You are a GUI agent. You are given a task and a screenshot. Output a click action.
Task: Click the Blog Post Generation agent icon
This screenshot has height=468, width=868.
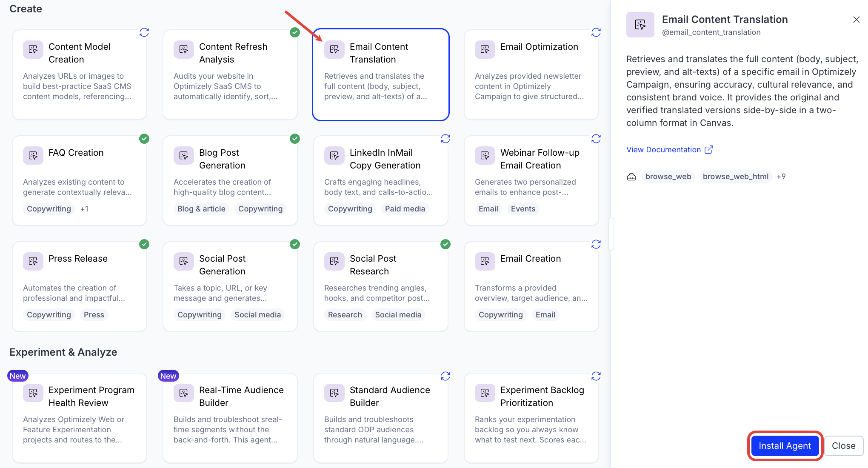pyautogui.click(x=184, y=155)
